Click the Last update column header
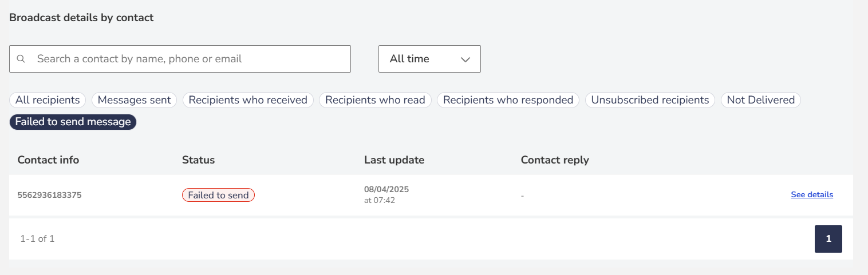 394,160
